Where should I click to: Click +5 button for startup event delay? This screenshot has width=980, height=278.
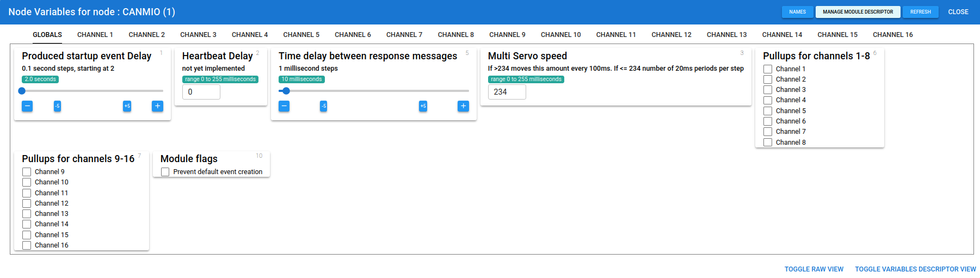tap(127, 106)
